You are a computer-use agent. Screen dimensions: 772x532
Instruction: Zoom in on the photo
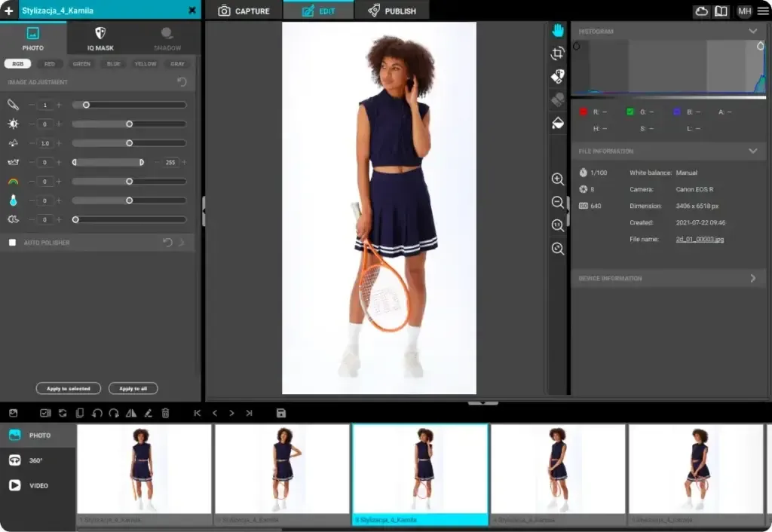click(558, 179)
